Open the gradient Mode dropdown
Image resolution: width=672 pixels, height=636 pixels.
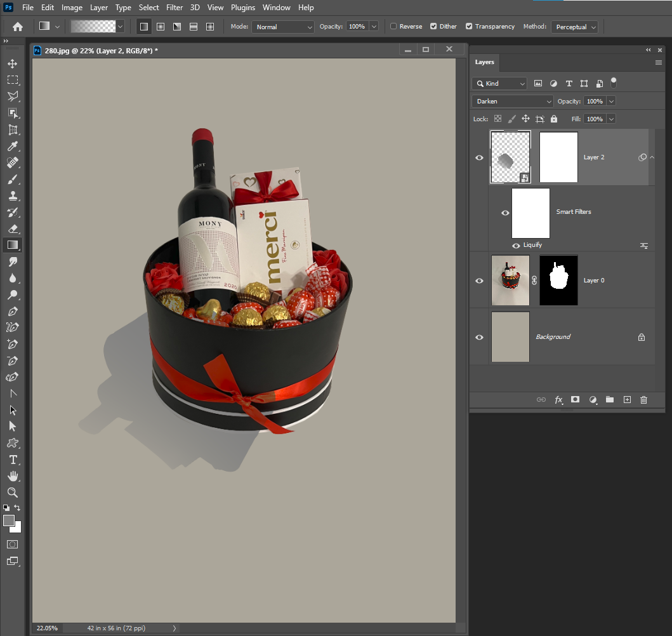[282, 27]
